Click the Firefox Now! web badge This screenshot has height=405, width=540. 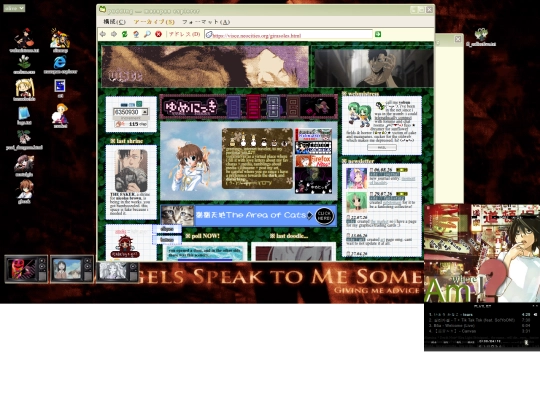pyautogui.click(x=313, y=160)
